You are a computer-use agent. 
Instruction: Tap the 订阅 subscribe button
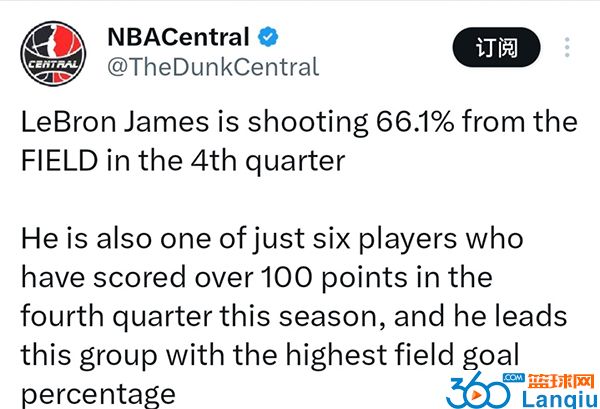(496, 47)
